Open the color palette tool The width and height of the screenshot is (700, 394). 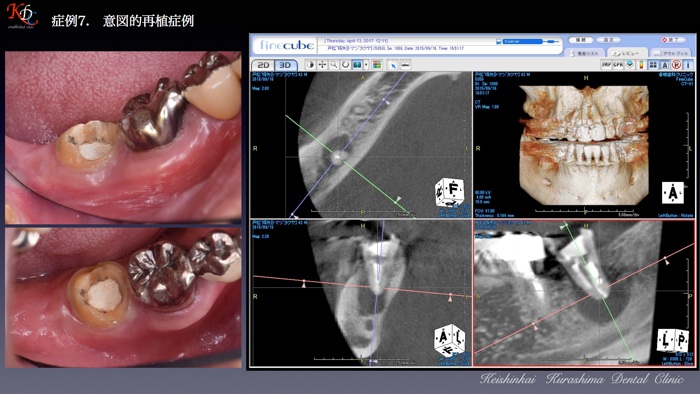(377, 65)
